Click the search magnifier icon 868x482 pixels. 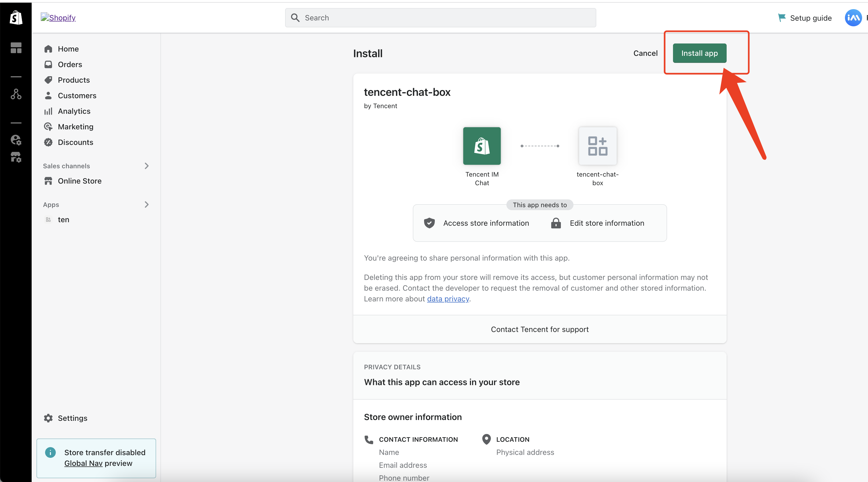[295, 18]
